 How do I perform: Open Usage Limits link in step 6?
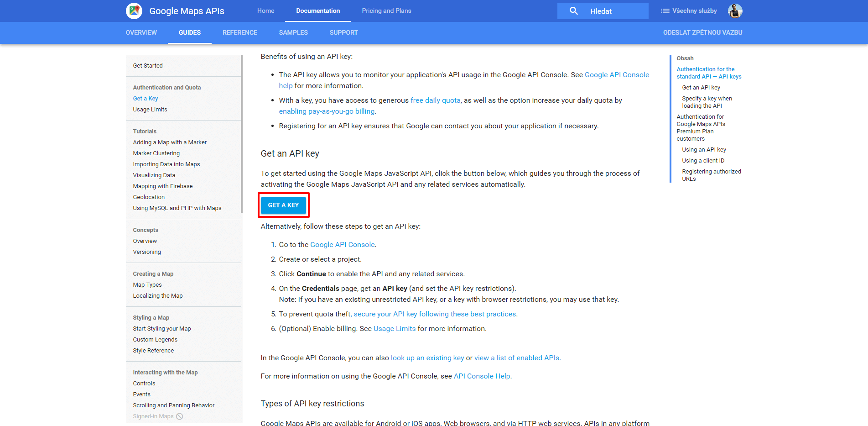[x=395, y=329]
